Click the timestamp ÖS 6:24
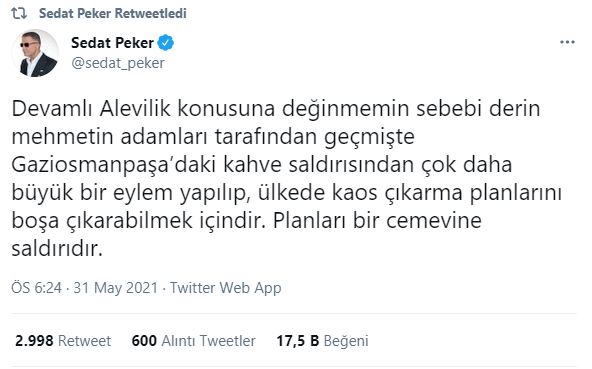The image size is (592, 369). [36, 288]
